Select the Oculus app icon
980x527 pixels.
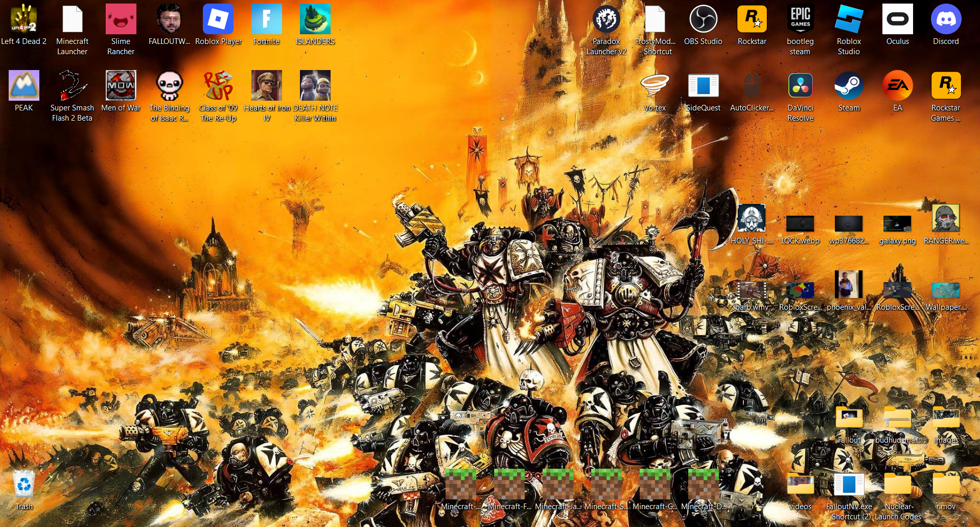(898, 19)
